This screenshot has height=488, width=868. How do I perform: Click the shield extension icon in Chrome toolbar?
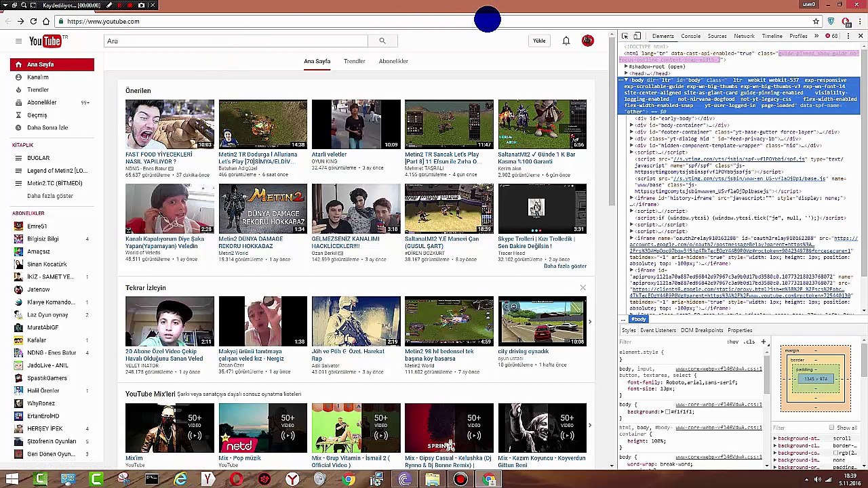click(x=831, y=21)
